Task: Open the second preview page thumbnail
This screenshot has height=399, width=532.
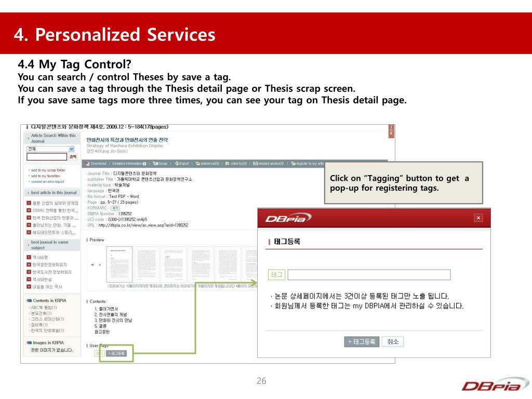Action: coord(147,264)
